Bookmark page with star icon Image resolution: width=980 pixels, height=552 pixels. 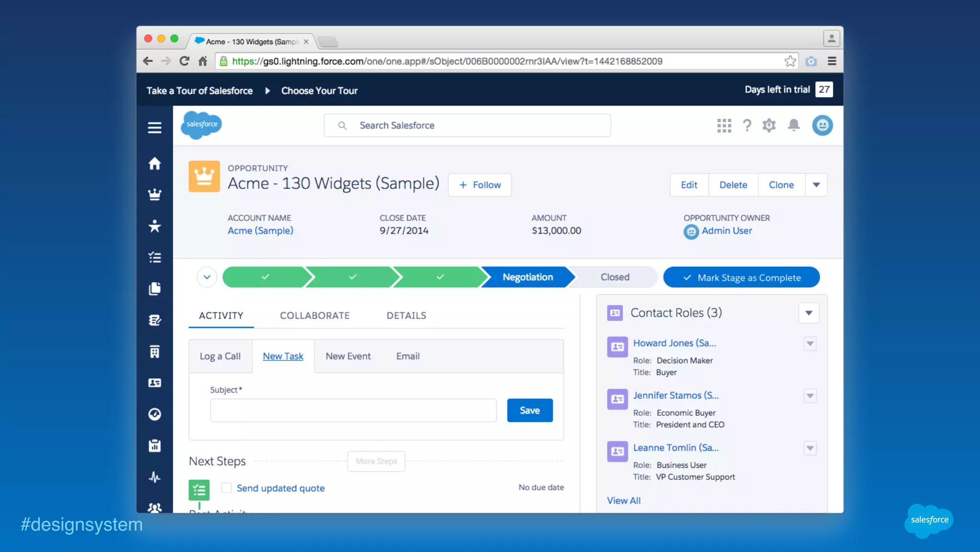(x=790, y=61)
